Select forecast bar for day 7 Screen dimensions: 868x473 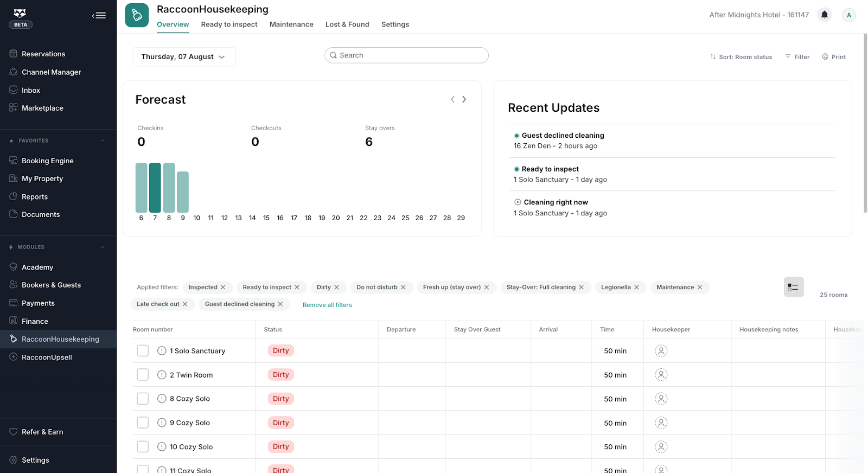click(155, 188)
